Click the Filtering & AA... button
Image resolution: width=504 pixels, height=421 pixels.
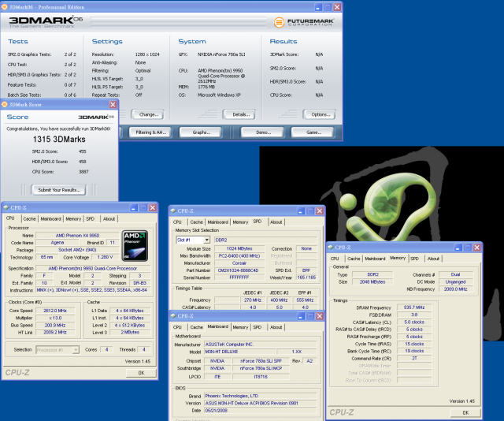[150, 132]
